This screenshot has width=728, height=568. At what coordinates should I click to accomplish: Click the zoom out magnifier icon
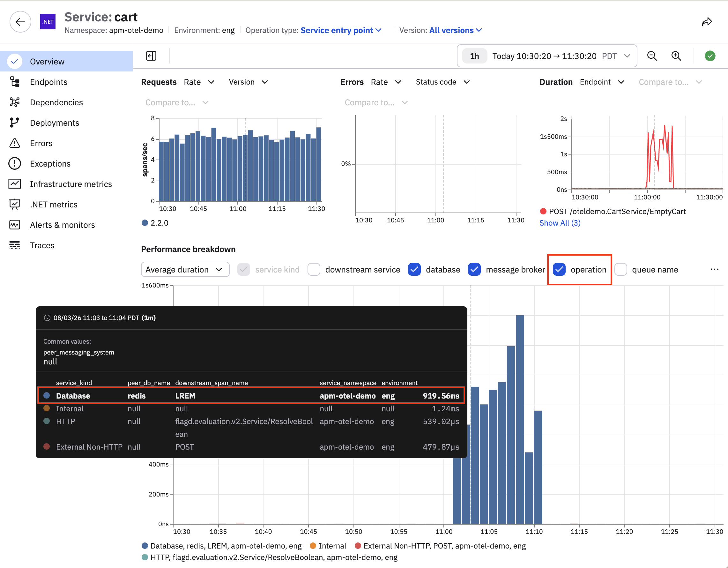(652, 56)
